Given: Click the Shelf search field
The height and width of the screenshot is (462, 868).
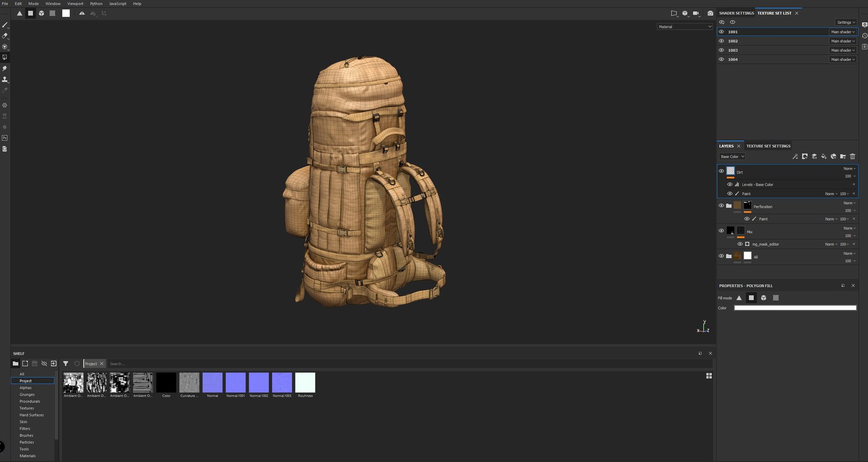Looking at the screenshot, I should pos(410,364).
